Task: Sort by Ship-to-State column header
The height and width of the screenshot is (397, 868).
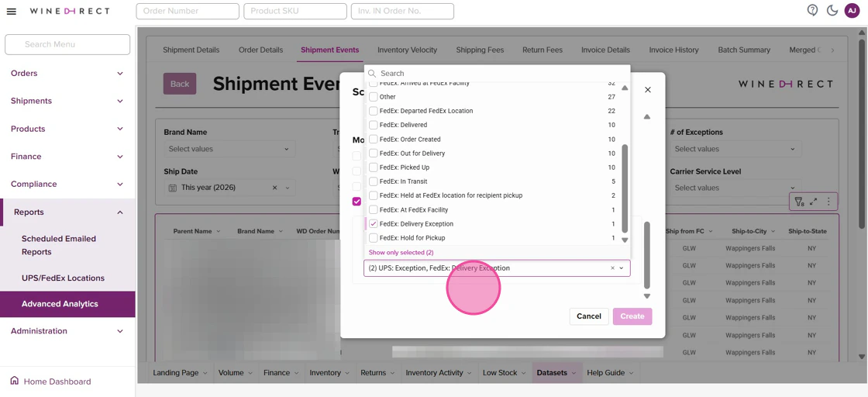Action: [808, 231]
